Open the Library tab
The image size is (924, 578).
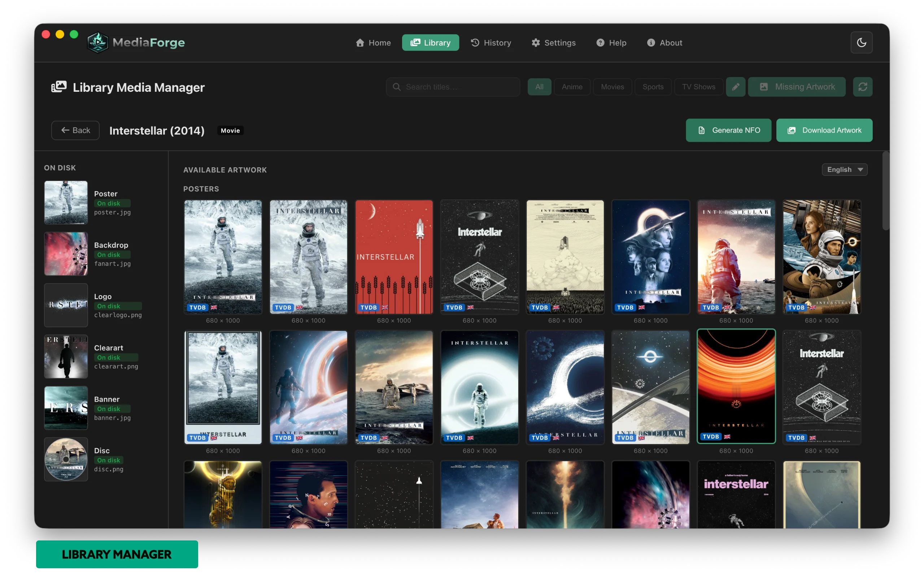[430, 42]
